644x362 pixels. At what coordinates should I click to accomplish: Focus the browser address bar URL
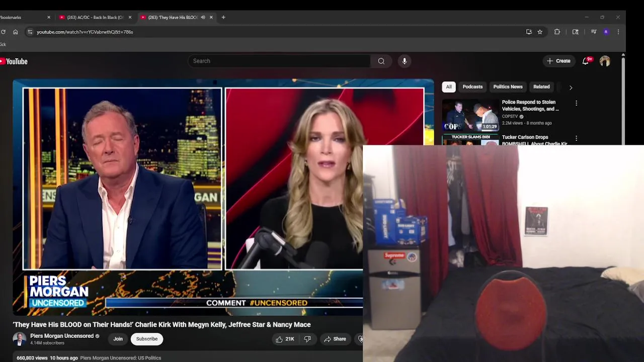[x=85, y=32]
